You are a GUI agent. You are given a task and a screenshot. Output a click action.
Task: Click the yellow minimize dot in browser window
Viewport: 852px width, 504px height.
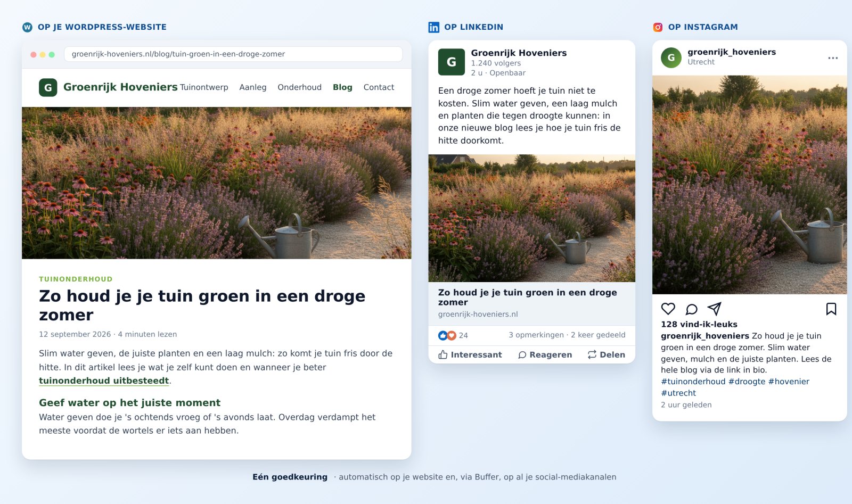(x=43, y=54)
